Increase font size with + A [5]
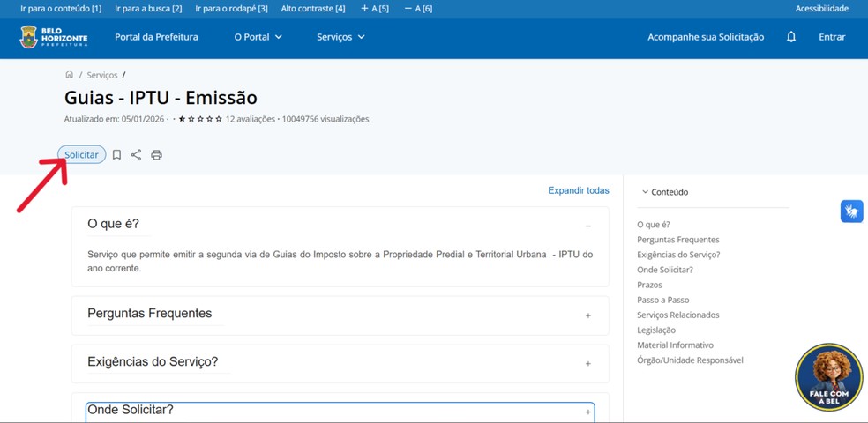Viewport: 868px width, 423px height. point(375,8)
